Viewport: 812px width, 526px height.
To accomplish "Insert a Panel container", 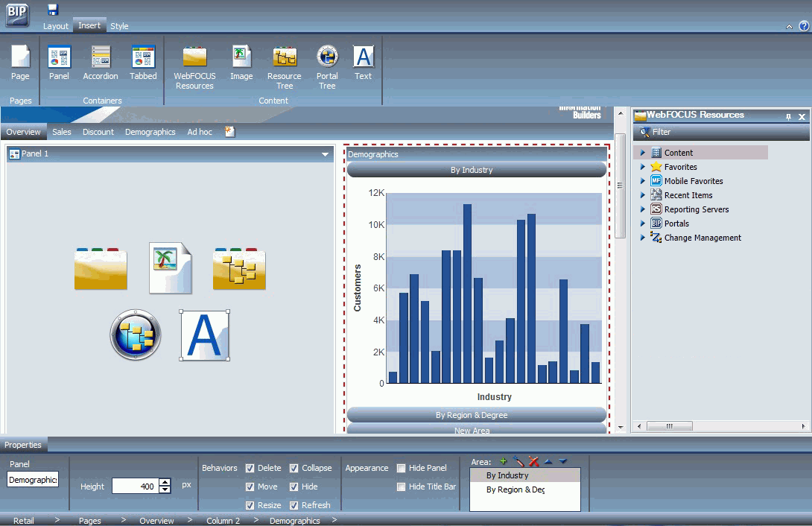I will coord(59,63).
